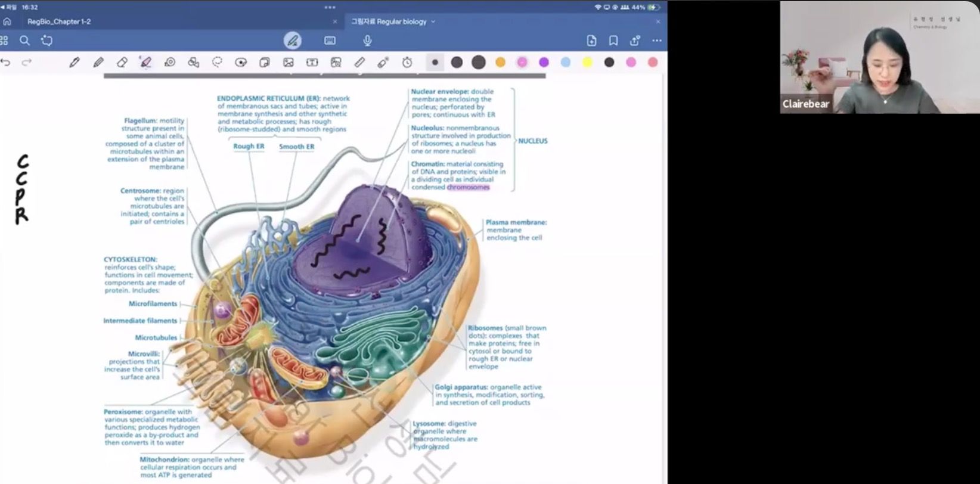Open the share and export menu
The height and width of the screenshot is (484, 980).
coord(635,41)
